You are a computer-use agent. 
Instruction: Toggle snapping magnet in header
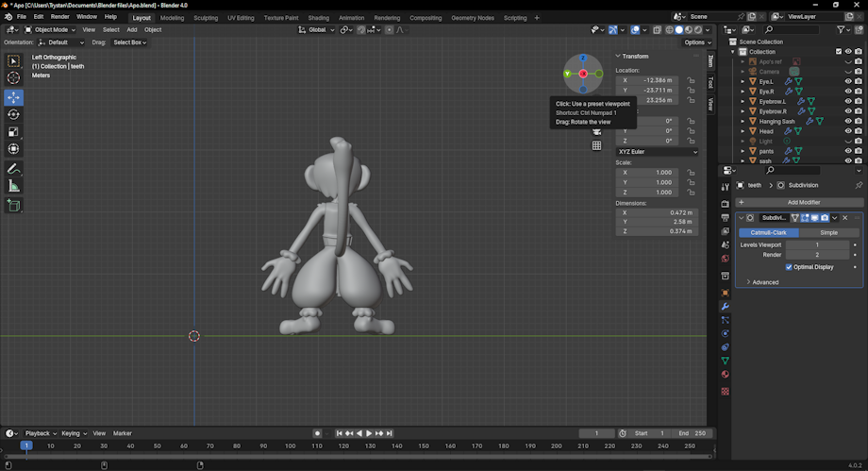[x=361, y=30]
